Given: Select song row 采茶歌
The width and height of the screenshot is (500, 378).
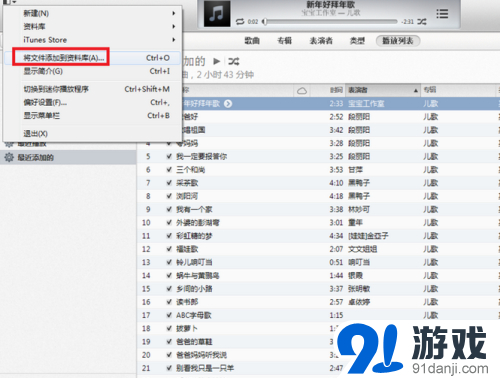Looking at the screenshot, I should coord(318,183).
